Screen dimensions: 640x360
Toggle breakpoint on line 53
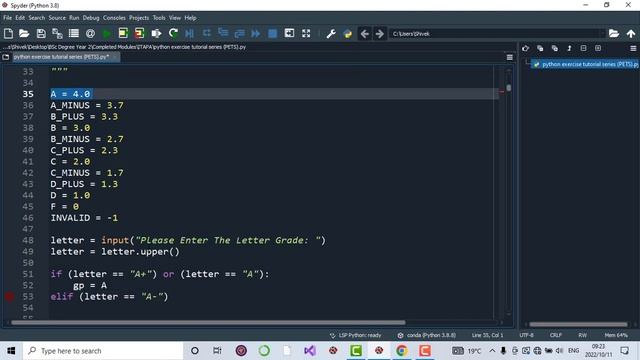pos(10,297)
